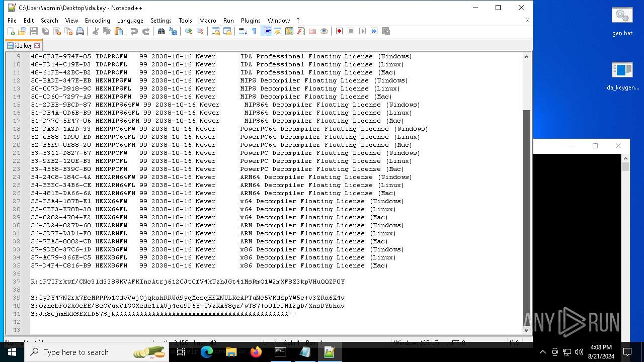Viewport: 644px width, 362px height.
Task: Click the Paste toolbar icon
Action: (119, 31)
